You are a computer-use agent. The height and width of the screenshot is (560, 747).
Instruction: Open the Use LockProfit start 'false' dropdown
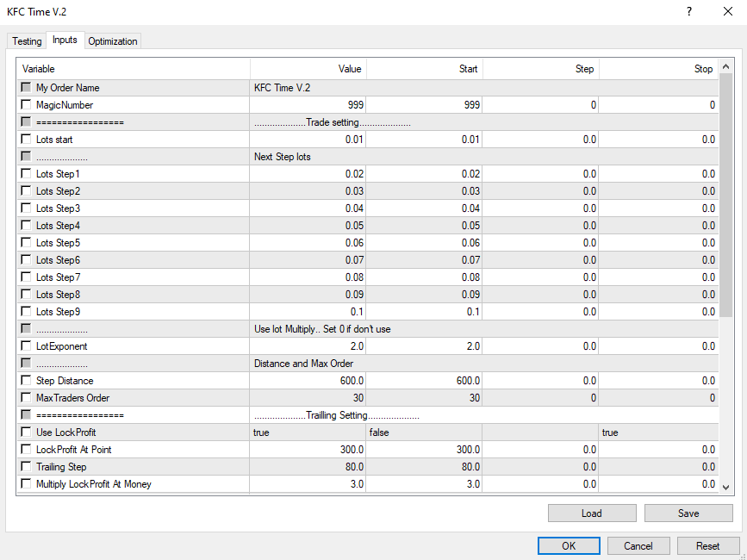coord(424,432)
